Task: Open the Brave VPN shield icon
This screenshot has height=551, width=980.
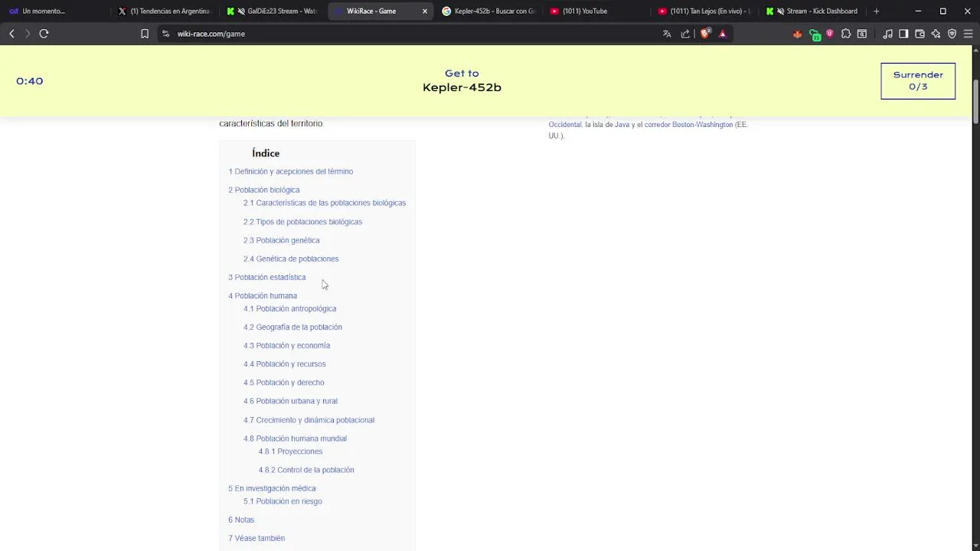Action: (x=952, y=34)
